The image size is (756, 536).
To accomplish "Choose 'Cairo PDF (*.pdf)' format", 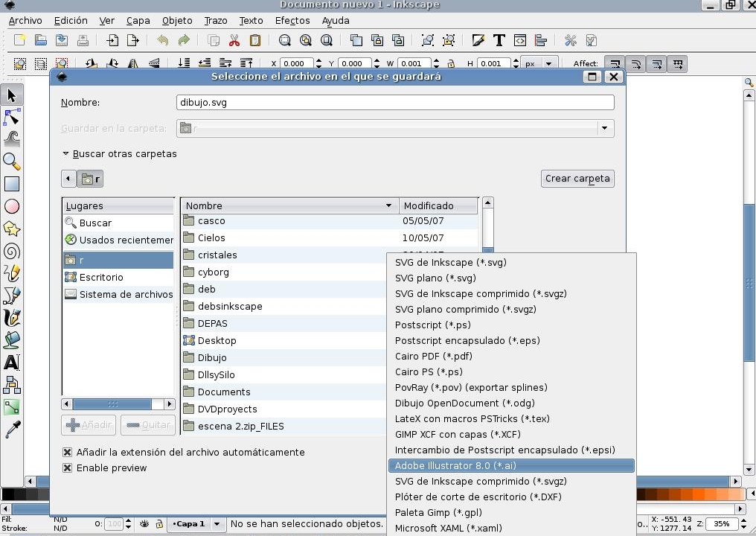I will pyautogui.click(x=511, y=356).
